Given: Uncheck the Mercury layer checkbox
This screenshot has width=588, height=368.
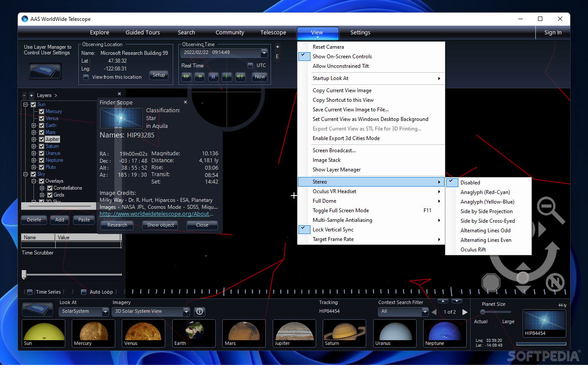Looking at the screenshot, I should coord(42,111).
